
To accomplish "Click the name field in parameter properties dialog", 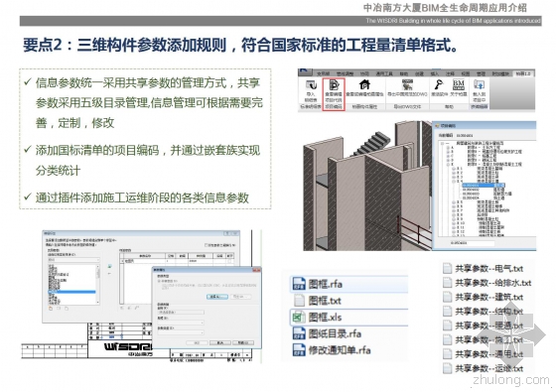I will pos(181,313).
